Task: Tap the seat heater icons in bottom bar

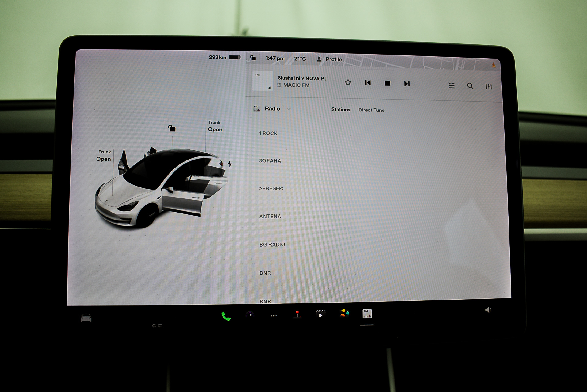Action: point(157,326)
